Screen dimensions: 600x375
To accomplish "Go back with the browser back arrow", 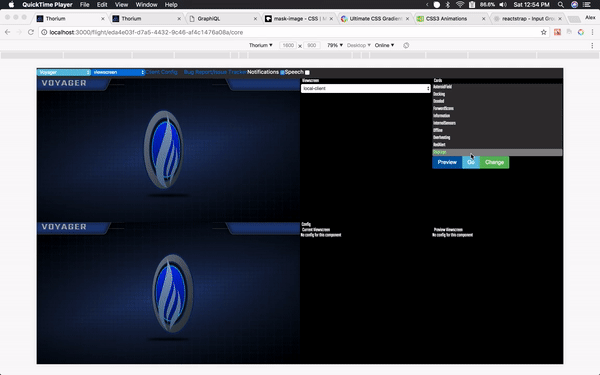I will [x=8, y=33].
